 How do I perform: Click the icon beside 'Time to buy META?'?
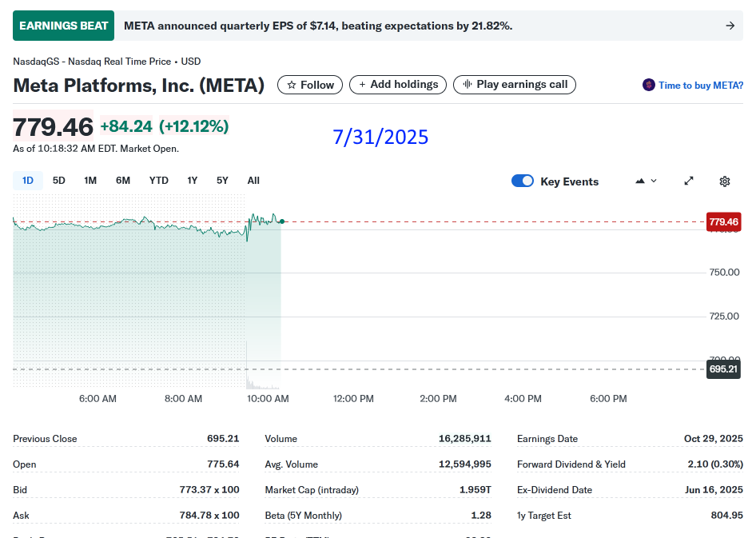coord(648,85)
